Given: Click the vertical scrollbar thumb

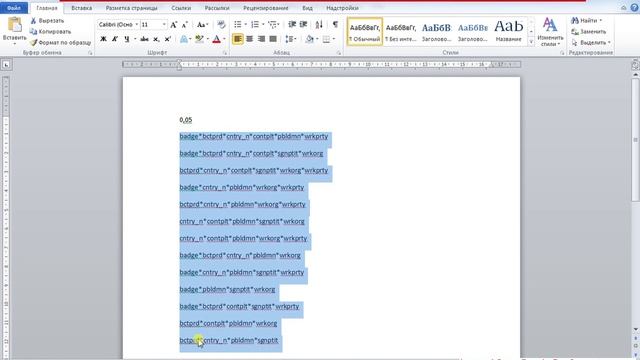Looking at the screenshot, I should coord(636,139).
